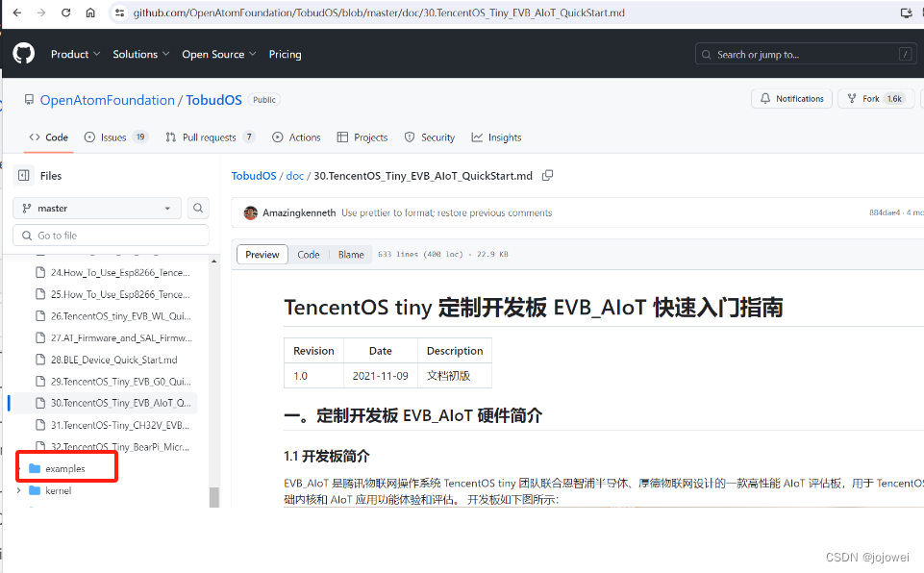Viewport: 924px width, 573px height.
Task: Click the browser forward arrow
Action: [x=41, y=12]
